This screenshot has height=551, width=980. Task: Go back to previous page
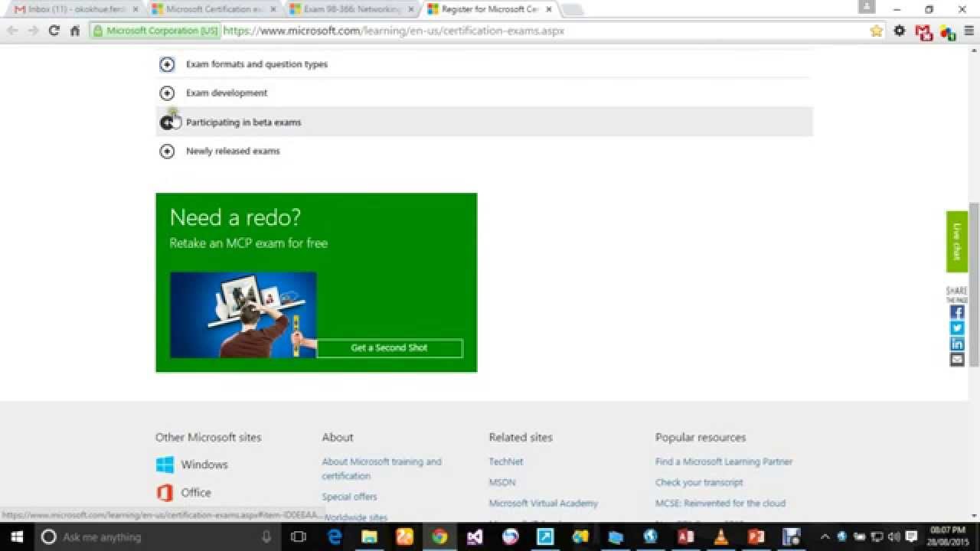13,31
